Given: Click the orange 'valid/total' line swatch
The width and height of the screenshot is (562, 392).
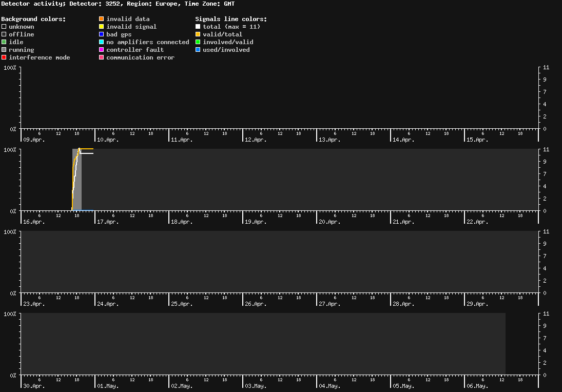Looking at the screenshot, I should tap(198, 34).
